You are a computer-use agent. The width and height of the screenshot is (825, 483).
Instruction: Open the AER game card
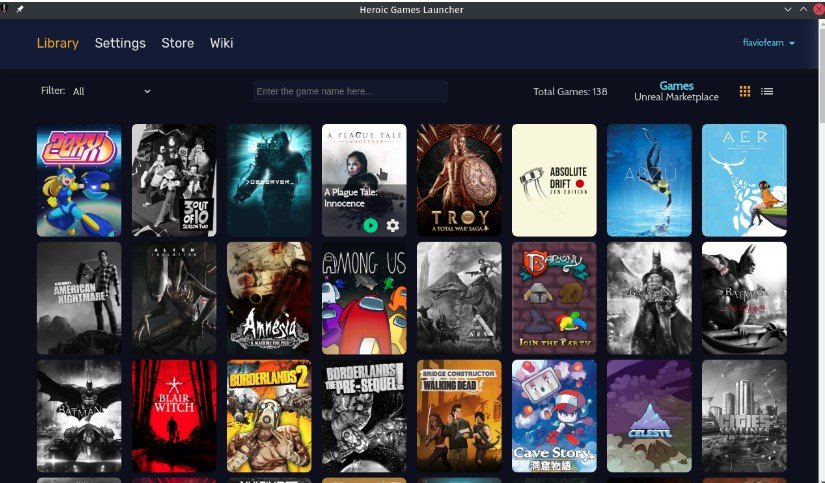[744, 180]
